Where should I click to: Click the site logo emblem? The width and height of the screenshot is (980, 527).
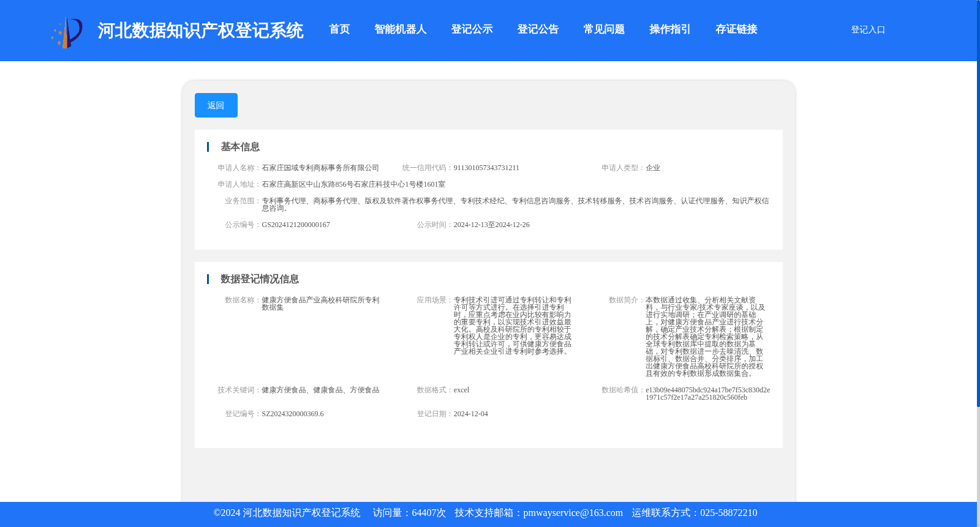tap(67, 32)
